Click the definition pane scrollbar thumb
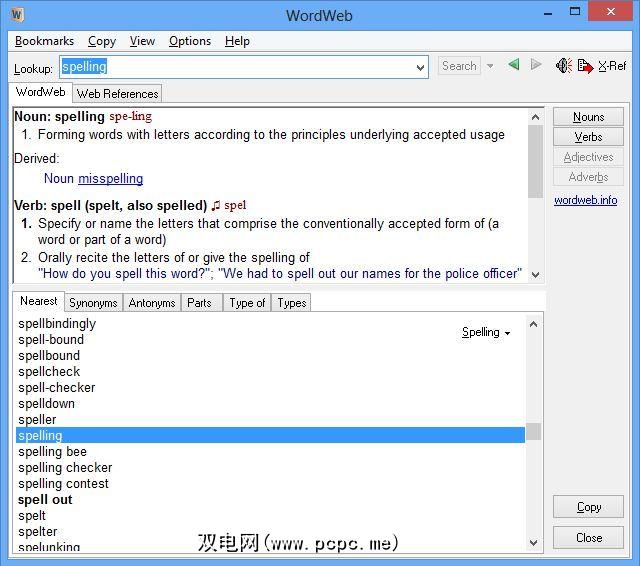Viewport: 640px width, 566px height. tap(535, 161)
